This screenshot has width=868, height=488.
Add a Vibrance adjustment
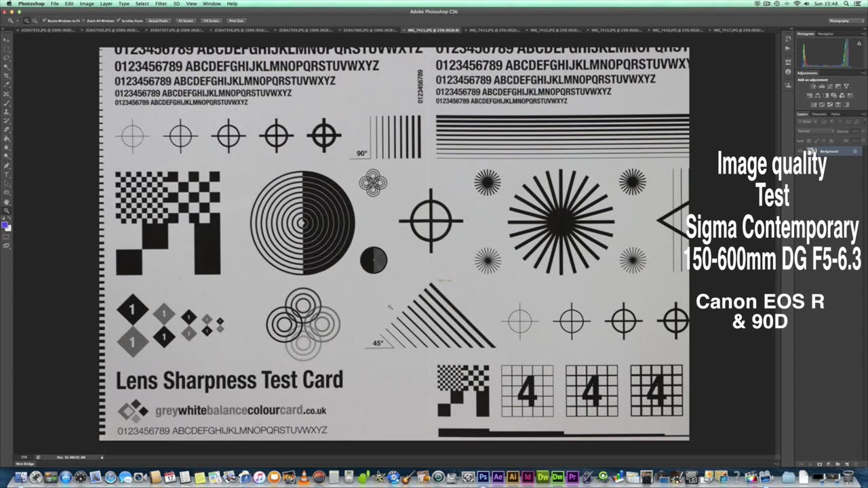pos(848,87)
